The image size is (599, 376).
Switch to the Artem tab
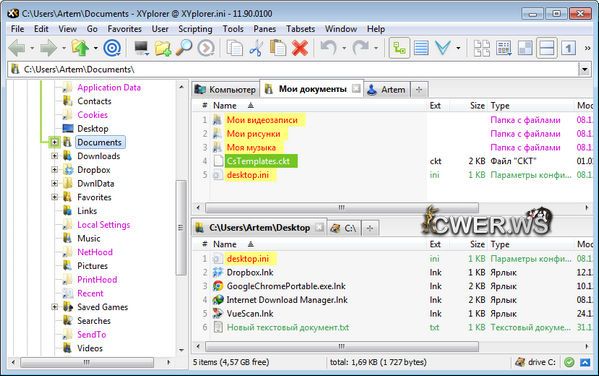pos(387,90)
